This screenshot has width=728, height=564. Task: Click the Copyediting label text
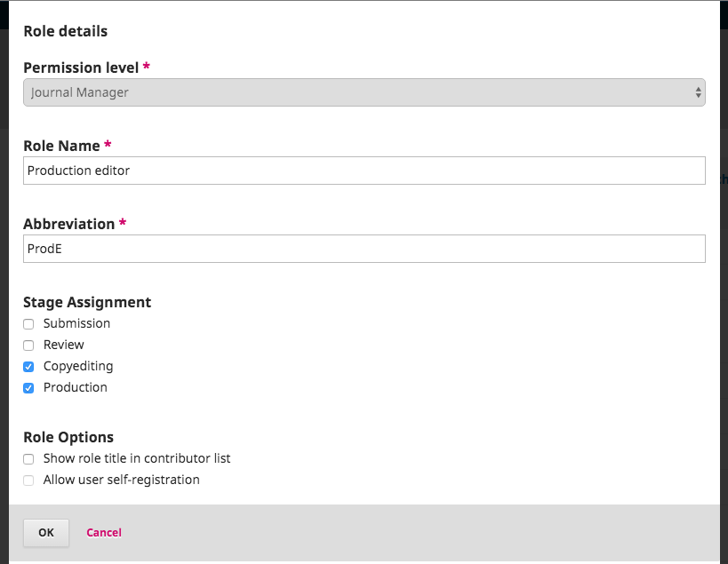(x=78, y=366)
